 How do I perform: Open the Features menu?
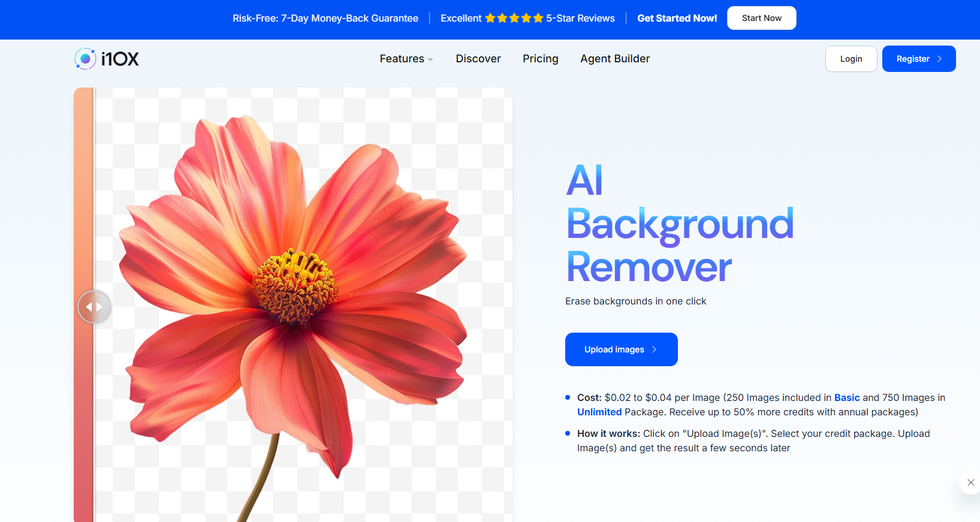pos(402,59)
